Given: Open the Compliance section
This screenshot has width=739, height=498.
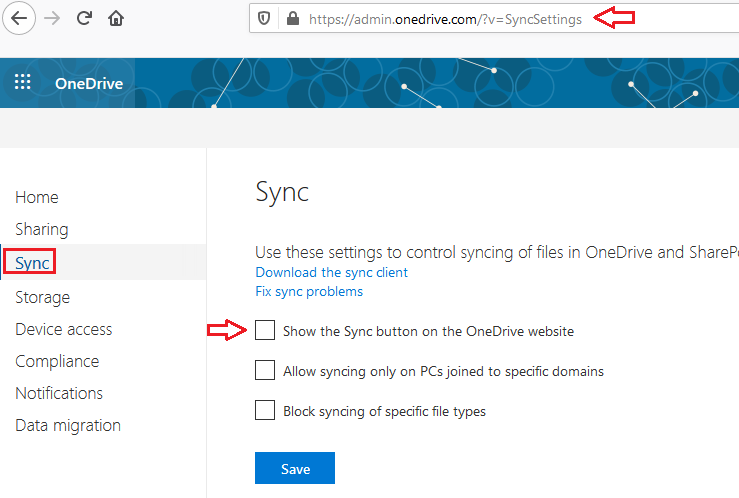Looking at the screenshot, I should (x=57, y=362).
